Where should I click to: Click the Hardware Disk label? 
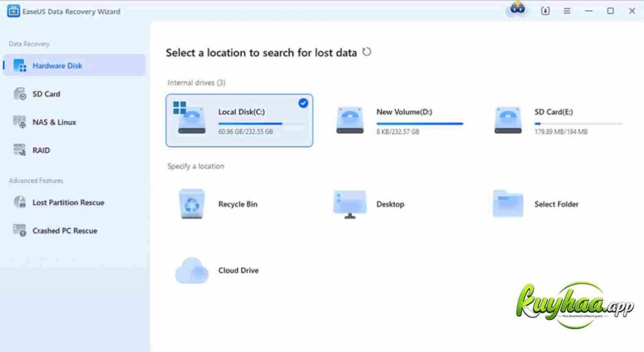57,65
